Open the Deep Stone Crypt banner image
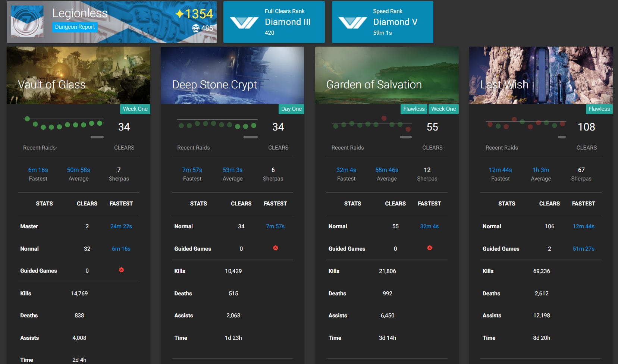Viewport: 618px width, 364px height. (x=232, y=75)
